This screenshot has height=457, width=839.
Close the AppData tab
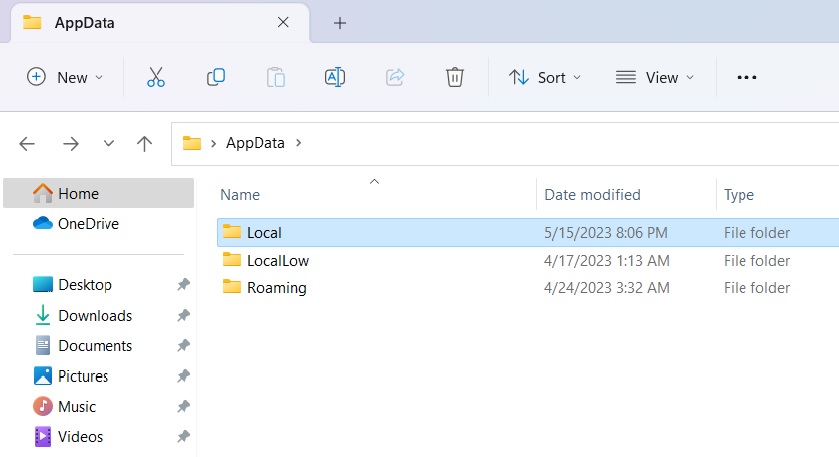283,22
